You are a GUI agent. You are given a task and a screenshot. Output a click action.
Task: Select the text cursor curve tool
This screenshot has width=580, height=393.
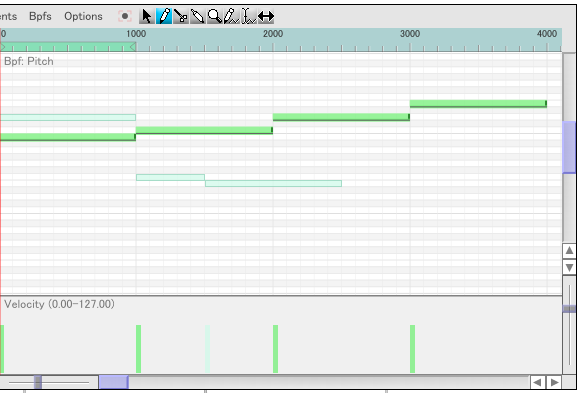(249, 16)
